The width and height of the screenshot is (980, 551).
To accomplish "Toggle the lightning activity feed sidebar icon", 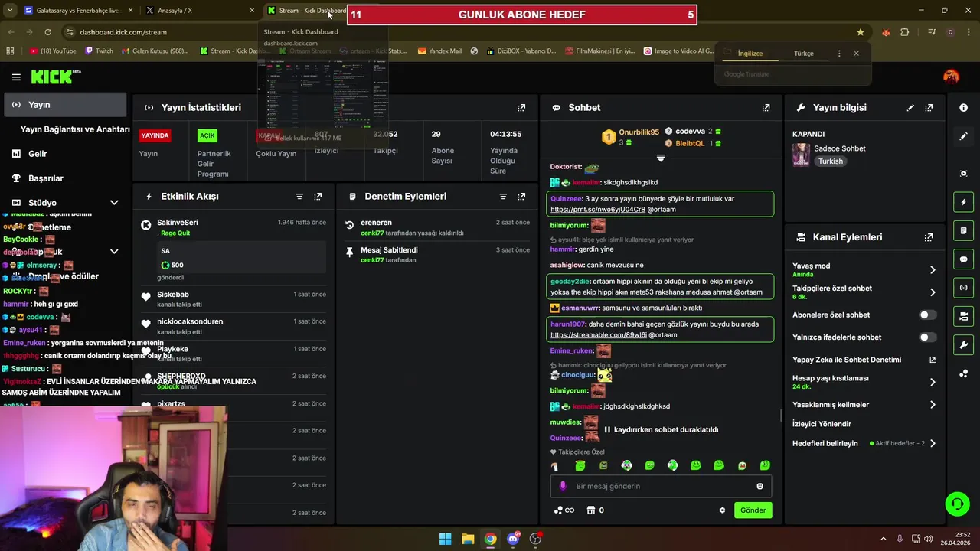I will coord(963,202).
